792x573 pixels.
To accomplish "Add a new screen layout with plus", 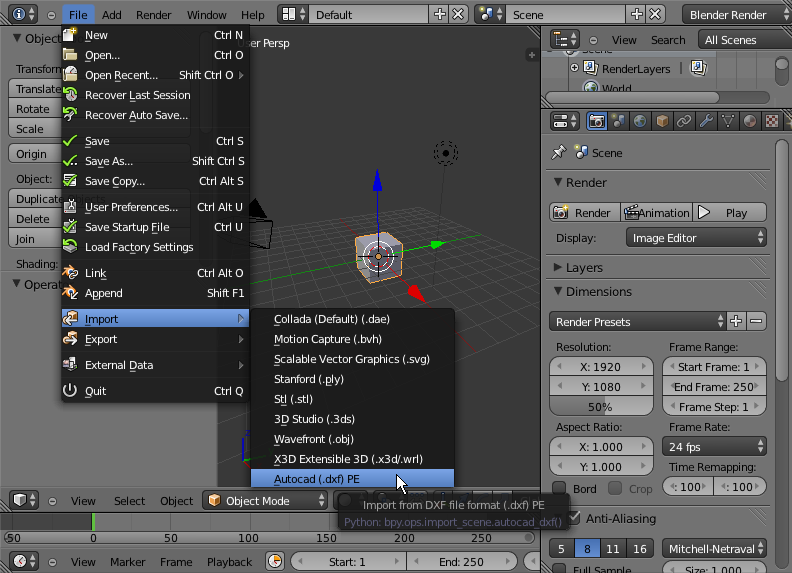I will [x=439, y=15].
